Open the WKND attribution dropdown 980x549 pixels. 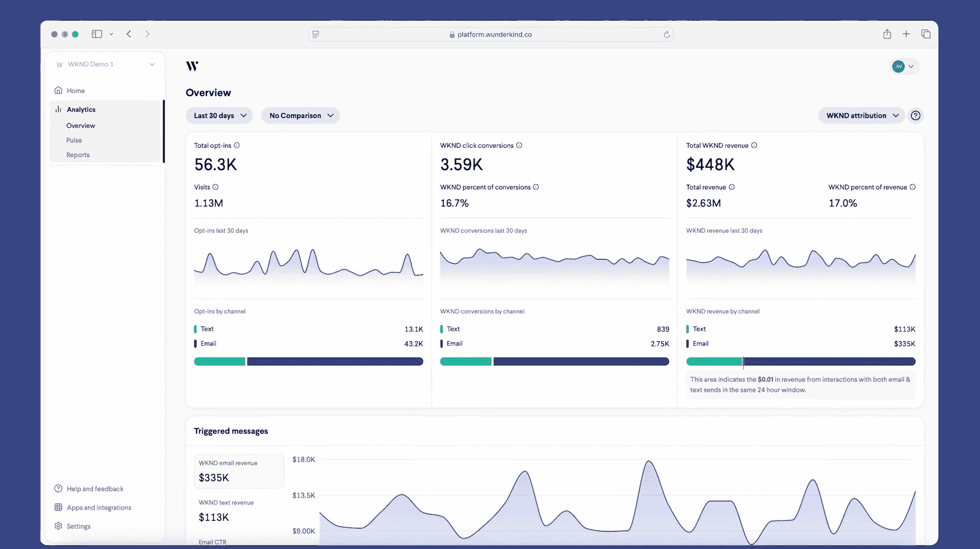(x=861, y=115)
